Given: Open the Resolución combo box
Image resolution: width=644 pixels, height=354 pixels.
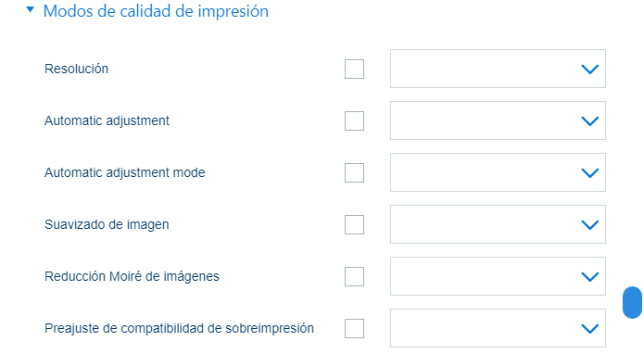Looking at the screenshot, I should (498, 69).
